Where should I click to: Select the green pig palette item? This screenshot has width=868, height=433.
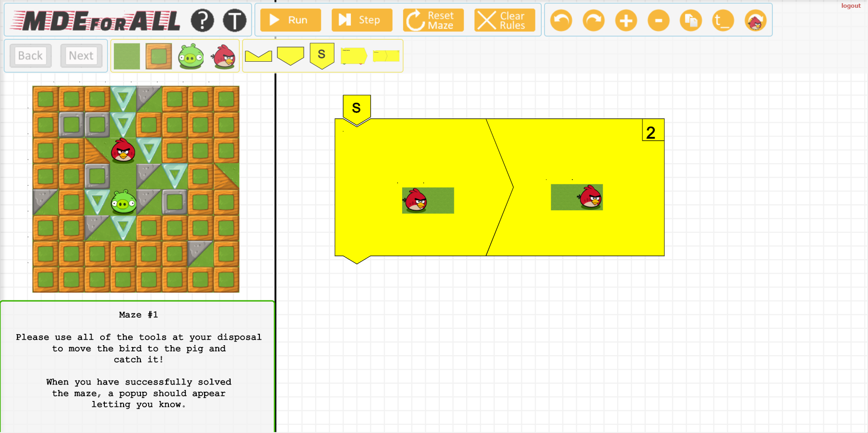tap(191, 56)
